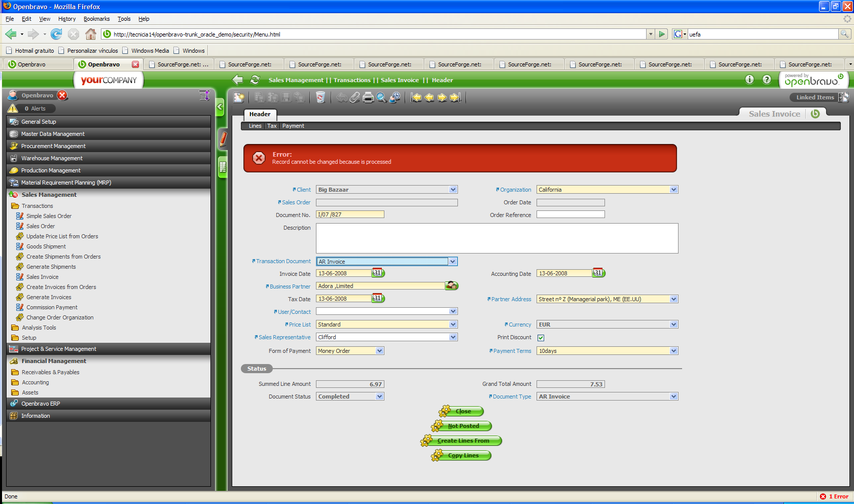The height and width of the screenshot is (504, 854).
Task: Click the Delete Record trash icon
Action: click(320, 97)
